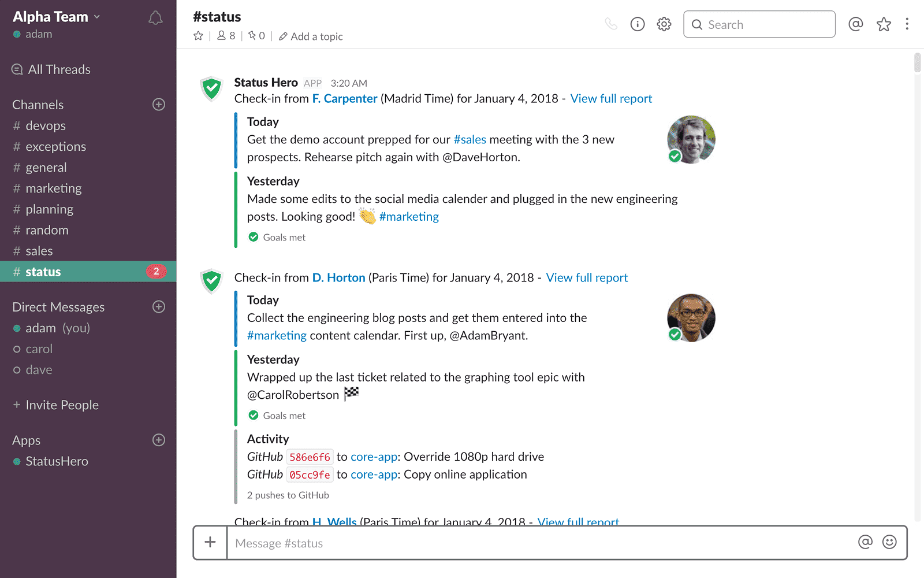The height and width of the screenshot is (578, 924).
Task: Add a channel with the Channels plus
Action: tap(158, 104)
